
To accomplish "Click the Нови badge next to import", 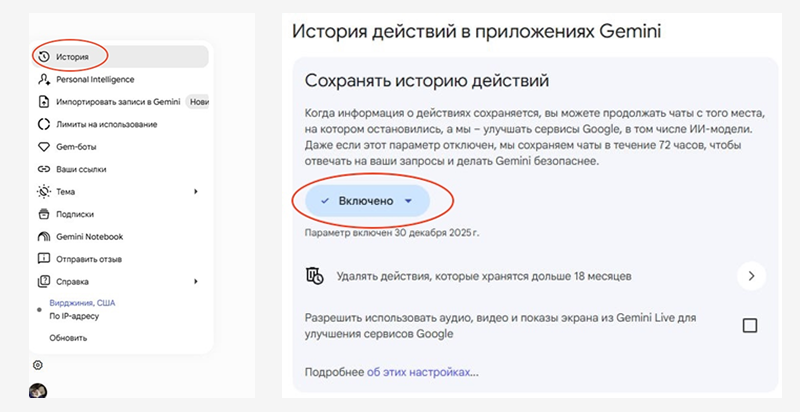I will coord(198,102).
